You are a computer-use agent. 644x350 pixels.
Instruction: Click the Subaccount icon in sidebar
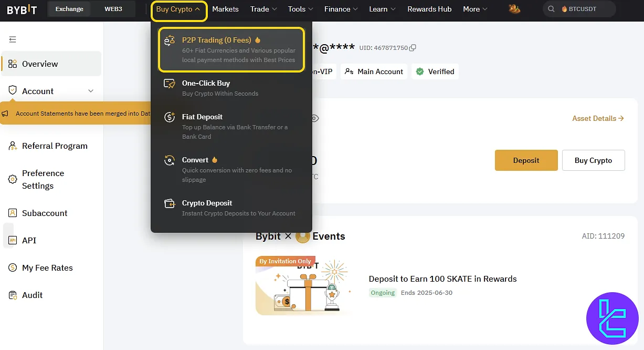(x=13, y=213)
